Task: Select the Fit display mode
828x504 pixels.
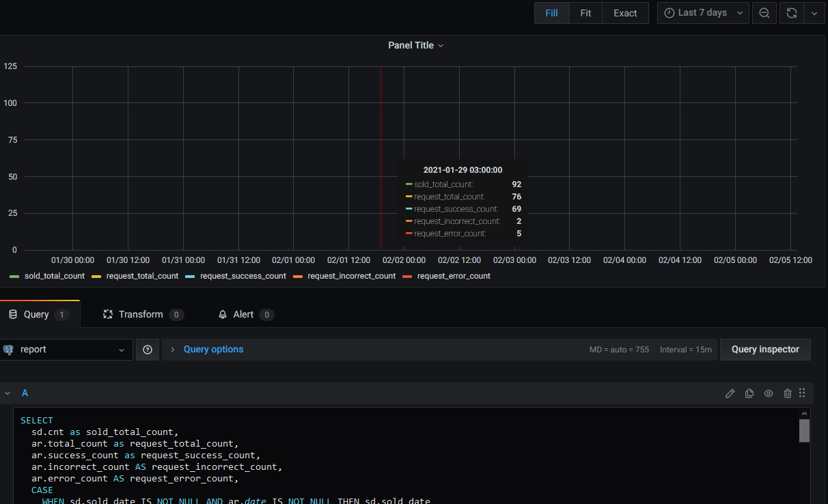Action: click(585, 13)
